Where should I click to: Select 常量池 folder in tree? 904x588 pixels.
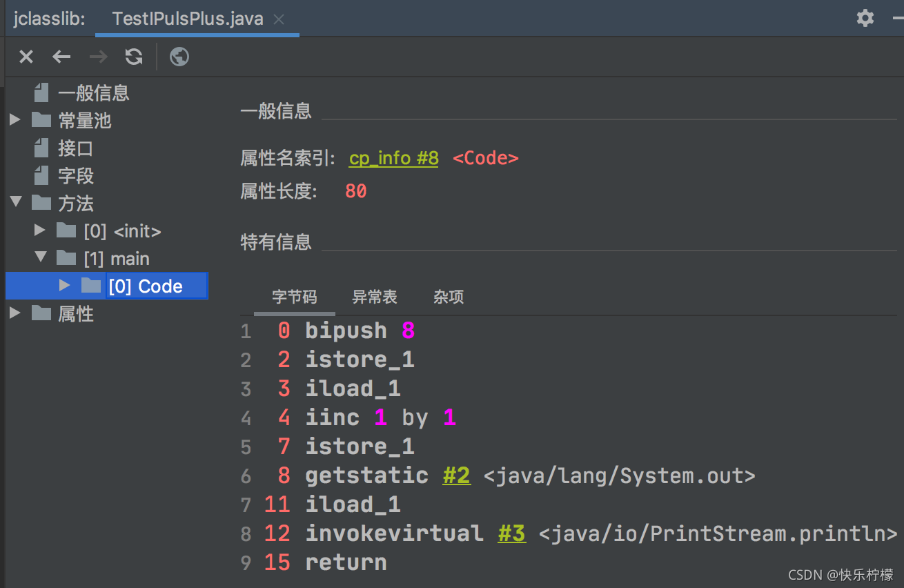coord(85,121)
